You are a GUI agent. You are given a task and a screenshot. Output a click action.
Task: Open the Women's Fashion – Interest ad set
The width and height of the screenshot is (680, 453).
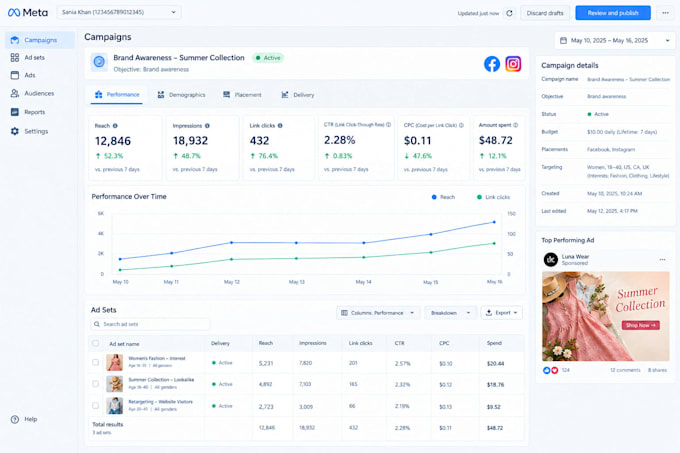pos(157,358)
